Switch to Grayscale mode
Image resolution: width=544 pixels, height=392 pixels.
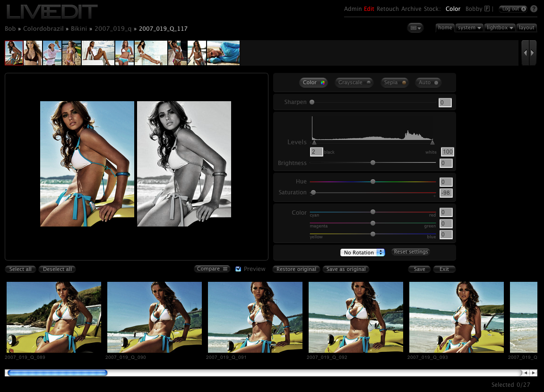click(x=354, y=83)
